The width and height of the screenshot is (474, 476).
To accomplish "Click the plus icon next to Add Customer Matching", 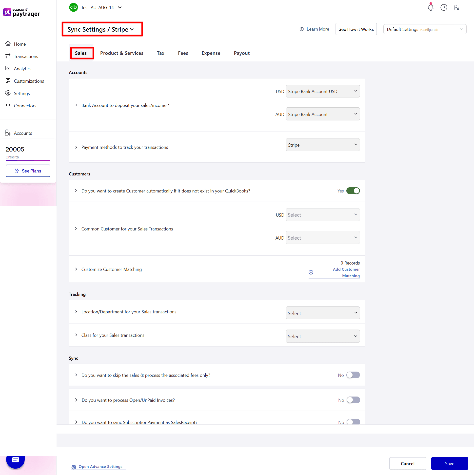I will [x=311, y=272].
